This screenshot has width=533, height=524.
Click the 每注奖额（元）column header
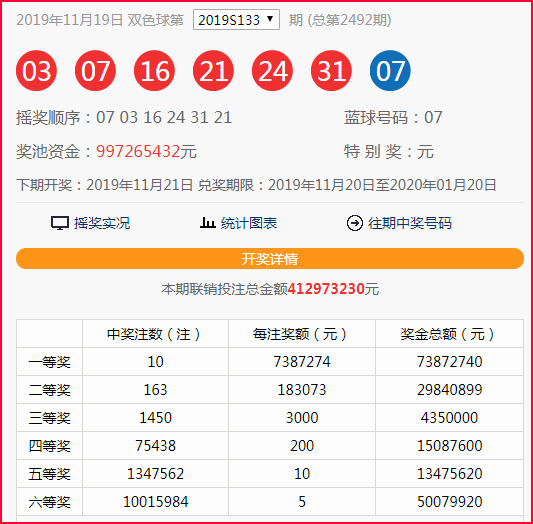[x=302, y=334]
